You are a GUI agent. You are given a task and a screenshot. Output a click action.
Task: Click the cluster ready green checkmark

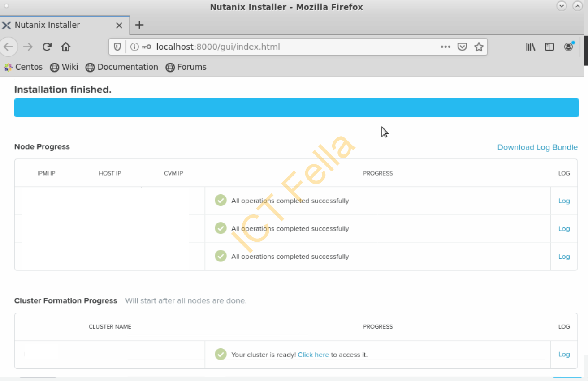point(220,354)
